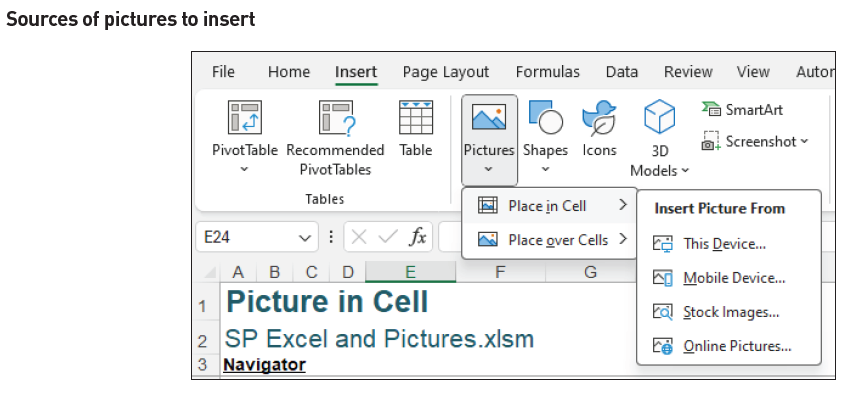Select row 3 header

(206, 365)
